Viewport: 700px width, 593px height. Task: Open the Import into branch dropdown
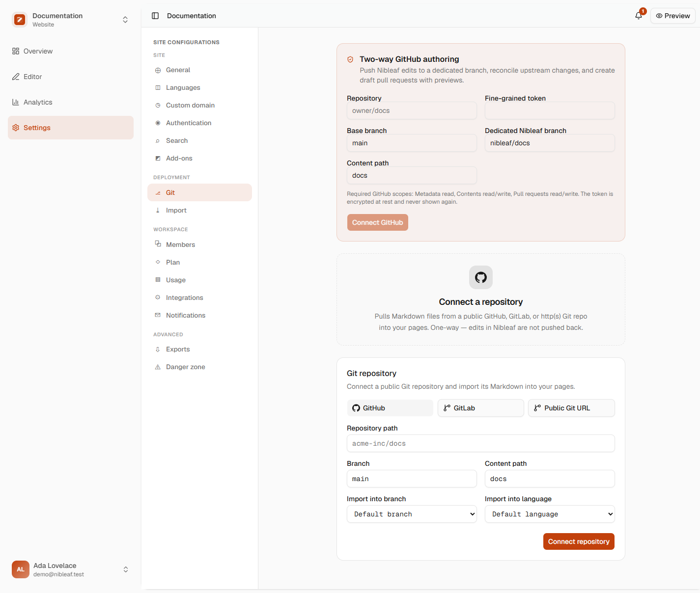click(412, 514)
